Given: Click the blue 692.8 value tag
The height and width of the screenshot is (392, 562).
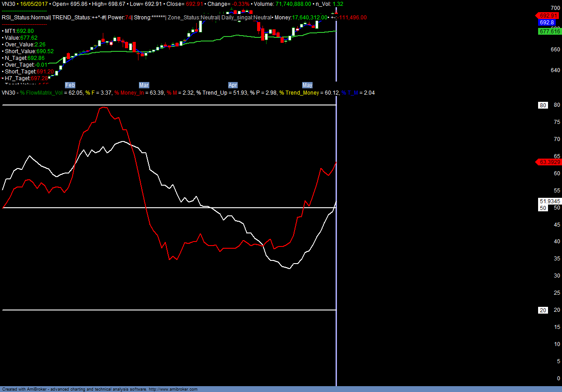Looking at the screenshot, I should pyautogui.click(x=547, y=22).
